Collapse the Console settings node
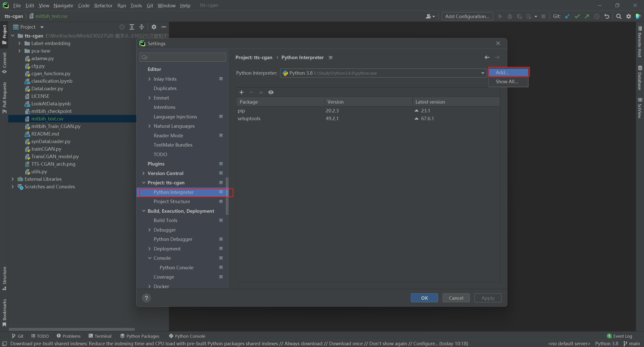This screenshot has height=347, width=644. tap(149, 258)
